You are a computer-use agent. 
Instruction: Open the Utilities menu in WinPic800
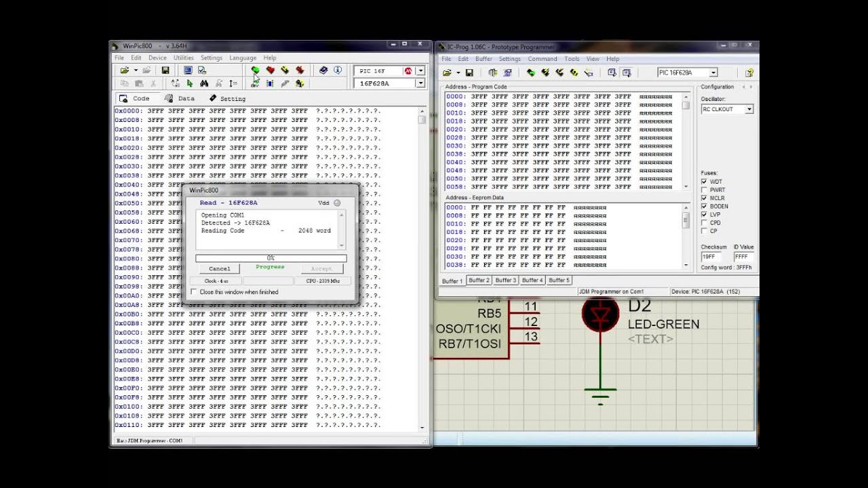pyautogui.click(x=184, y=58)
